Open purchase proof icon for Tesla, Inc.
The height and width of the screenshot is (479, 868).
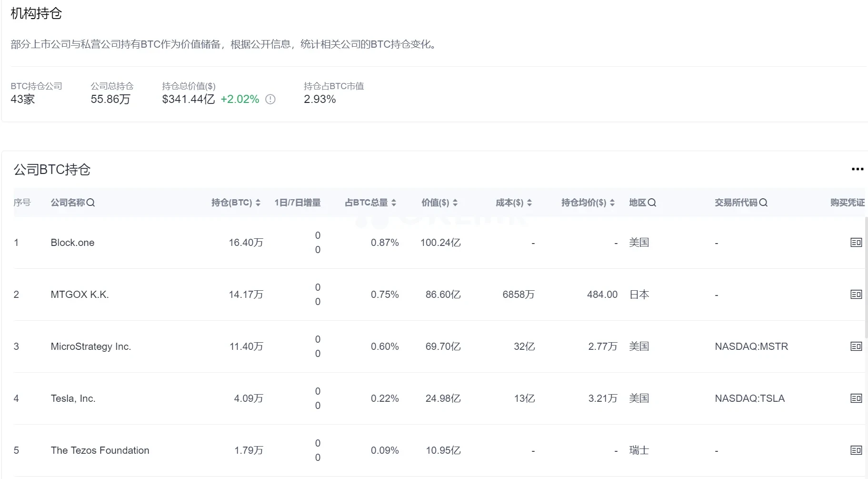[x=856, y=398]
